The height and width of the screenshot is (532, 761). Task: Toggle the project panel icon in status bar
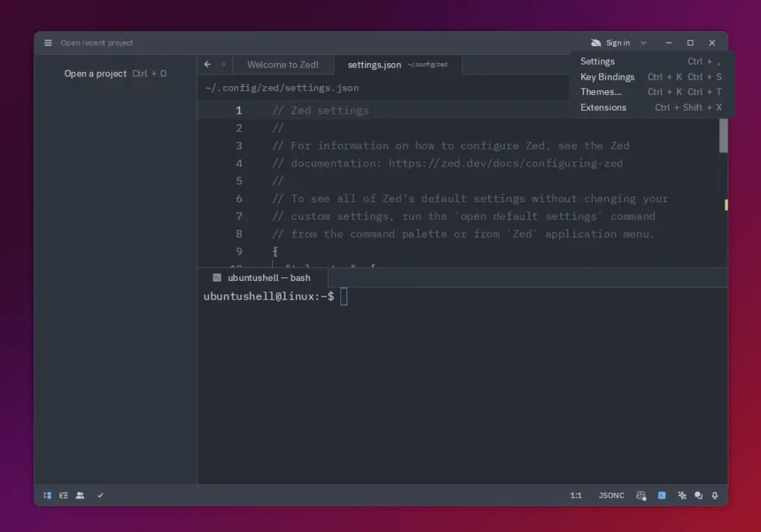pyautogui.click(x=48, y=496)
